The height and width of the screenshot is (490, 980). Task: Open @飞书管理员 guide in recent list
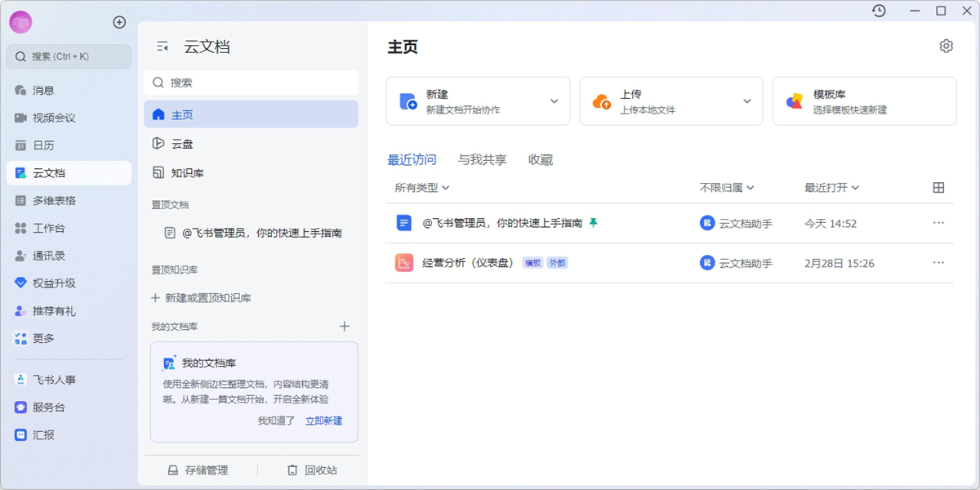(502, 223)
